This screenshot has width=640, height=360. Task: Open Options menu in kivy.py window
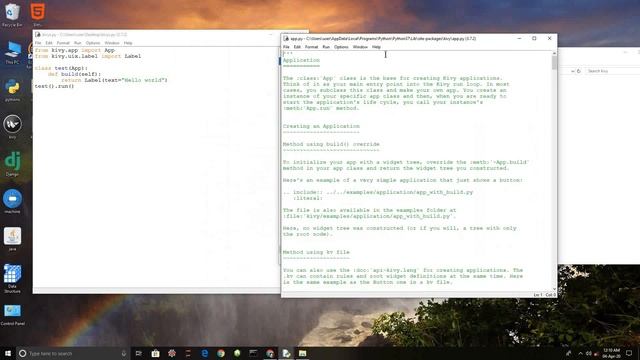pyautogui.click(x=93, y=43)
